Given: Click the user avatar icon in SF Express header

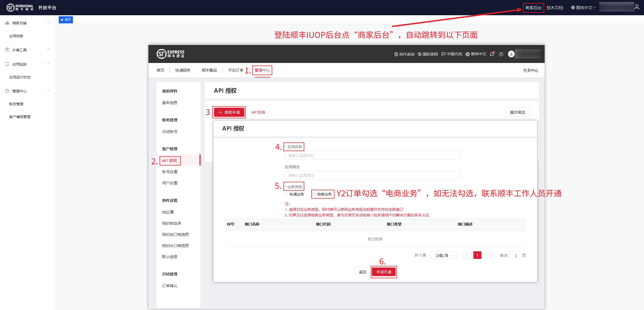Looking at the screenshot, I should click(511, 54).
